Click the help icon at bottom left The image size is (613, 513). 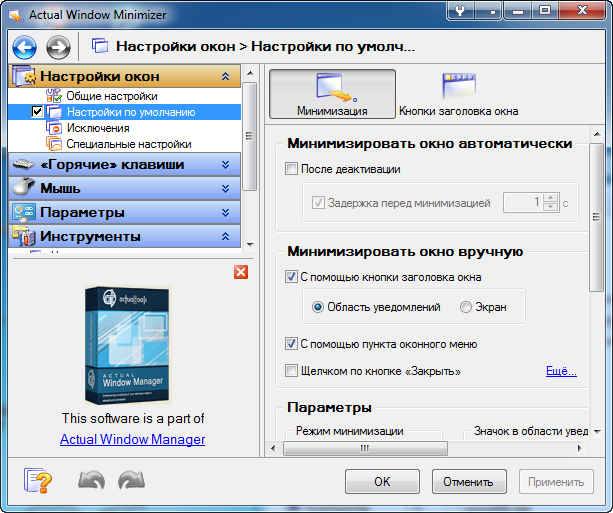(38, 480)
